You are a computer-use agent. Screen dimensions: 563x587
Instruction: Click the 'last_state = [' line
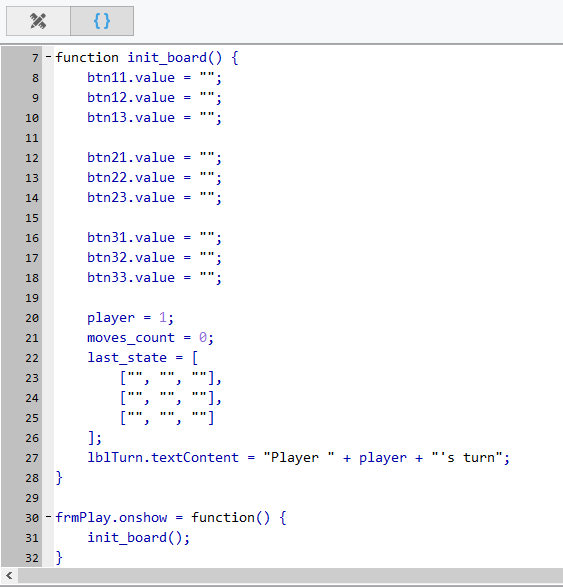(x=142, y=358)
